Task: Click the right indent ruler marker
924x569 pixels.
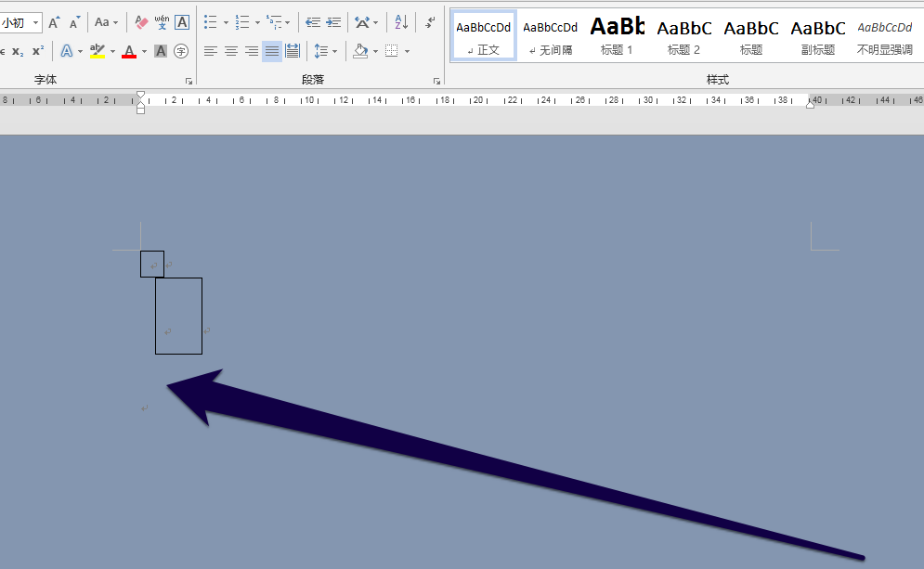Action: [x=811, y=104]
